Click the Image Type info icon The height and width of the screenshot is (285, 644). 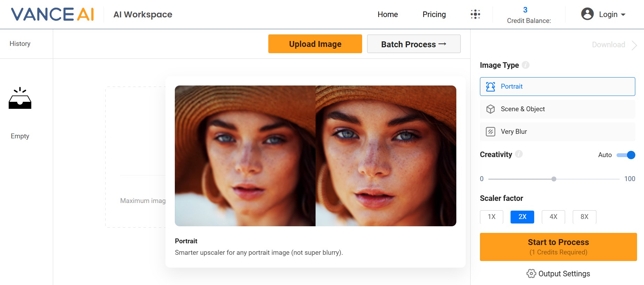(525, 65)
